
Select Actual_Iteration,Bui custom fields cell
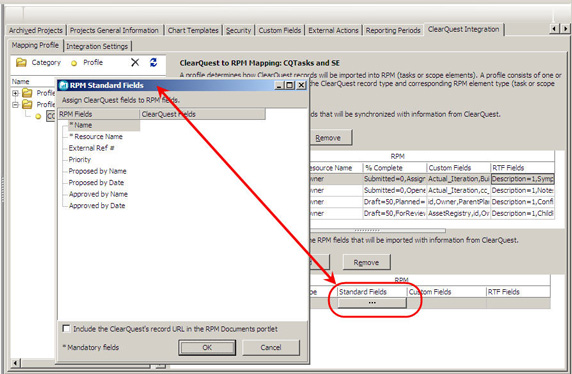pyautogui.click(x=458, y=179)
